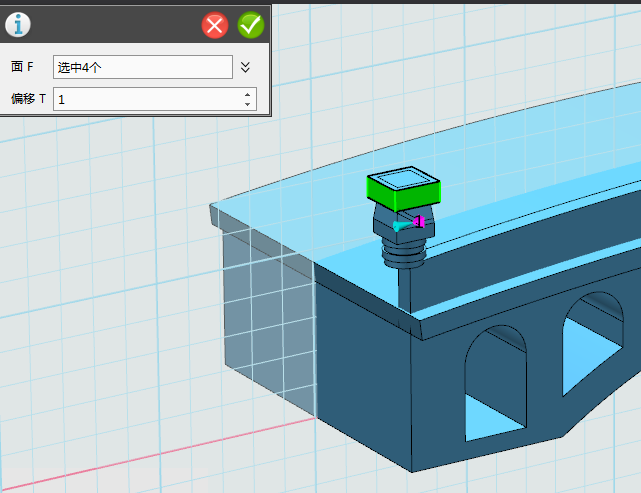The height and width of the screenshot is (493, 641).
Task: Select the light blue curved top surface
Action: coord(520,150)
